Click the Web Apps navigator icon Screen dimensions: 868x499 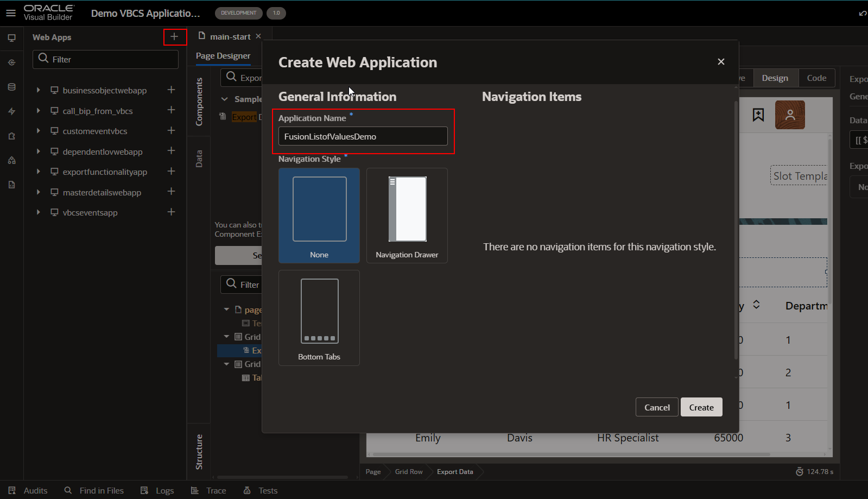pos(11,38)
